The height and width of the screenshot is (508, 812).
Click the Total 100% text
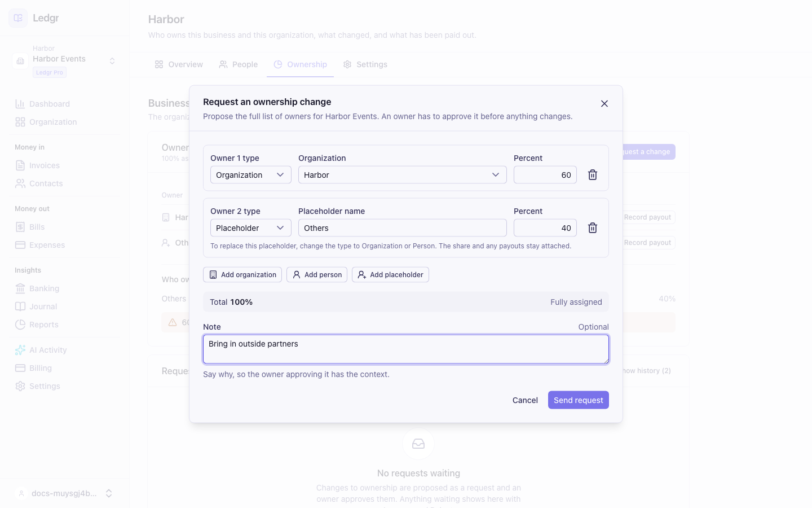231,302
